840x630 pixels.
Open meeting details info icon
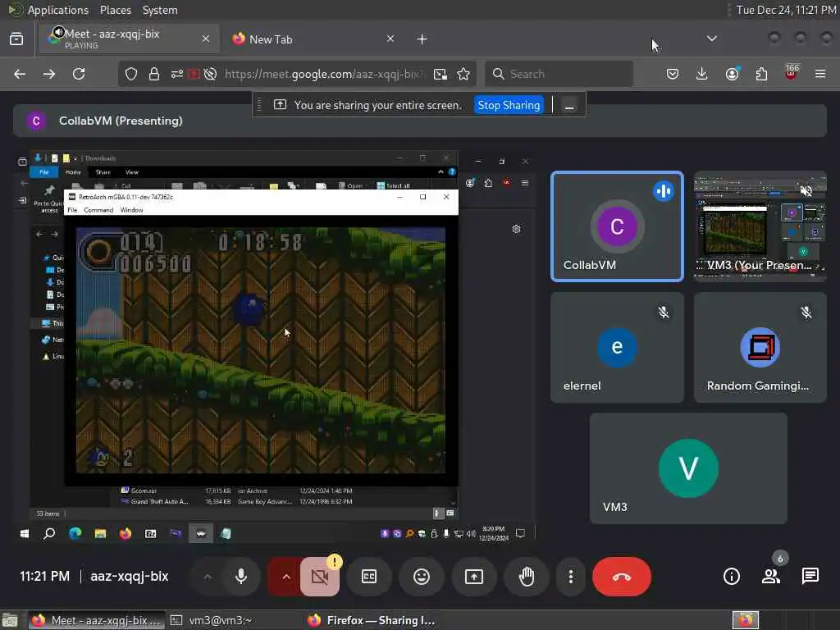tap(731, 577)
